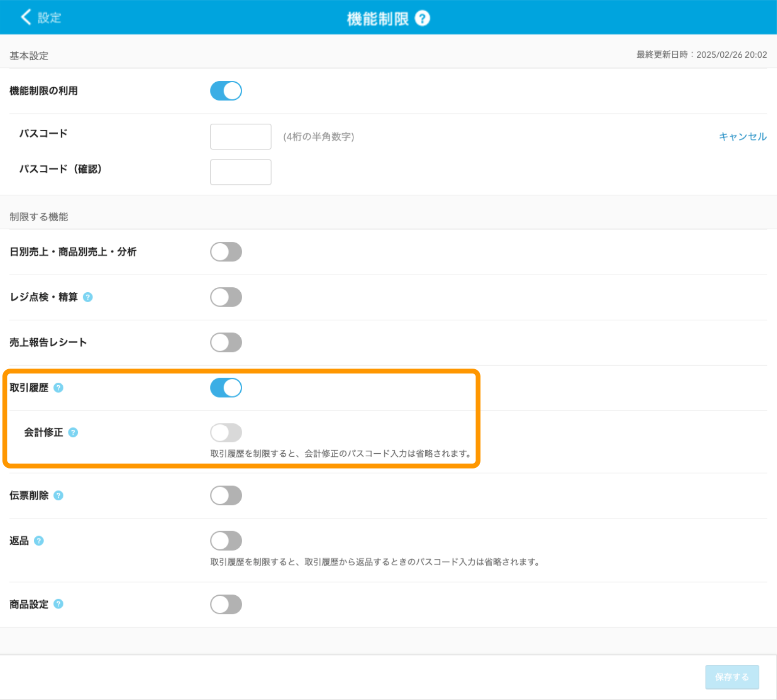
Task: Turn off the 機能制限の利用 switch
Action: click(x=226, y=91)
